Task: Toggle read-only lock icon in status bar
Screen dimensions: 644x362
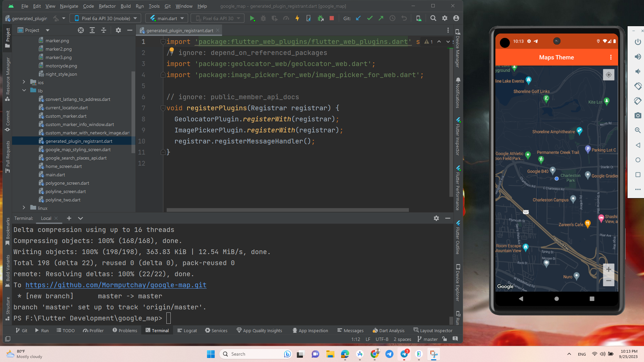Action: click(x=444, y=339)
